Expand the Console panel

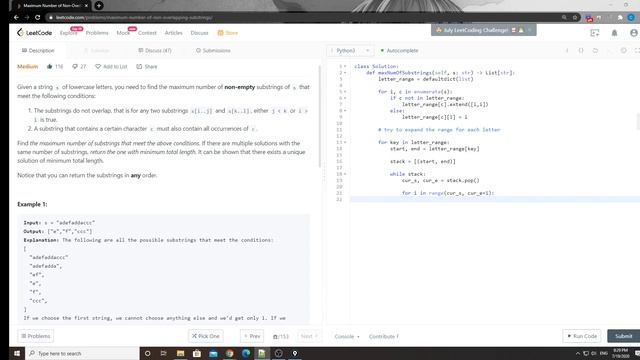tap(347, 337)
